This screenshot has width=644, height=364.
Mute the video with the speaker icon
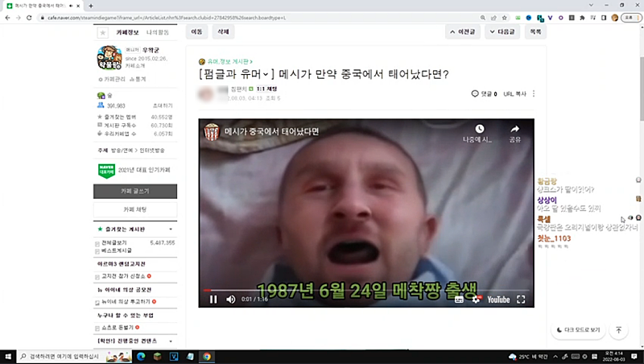(x=231, y=300)
